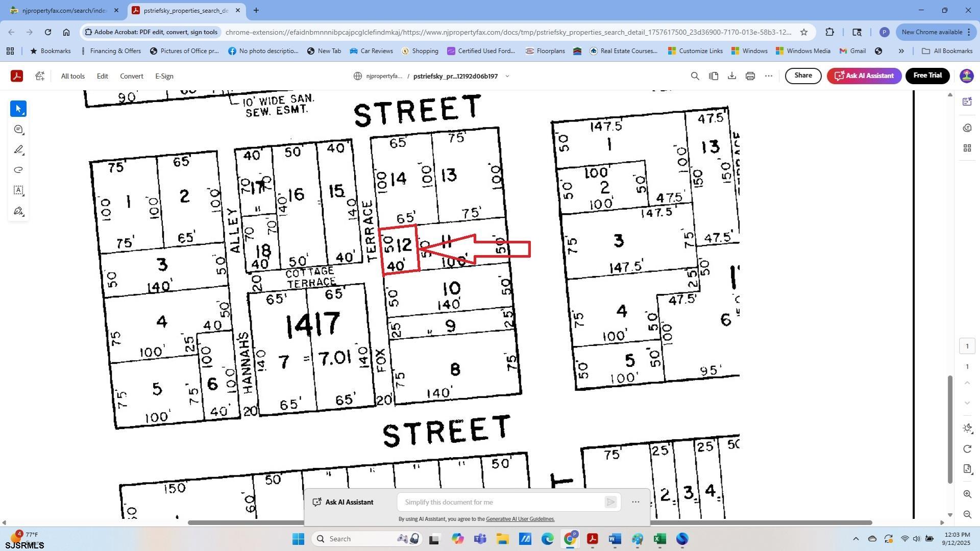Expand the document title dropdown arrow
This screenshot has width=980, height=551.
tap(507, 76)
